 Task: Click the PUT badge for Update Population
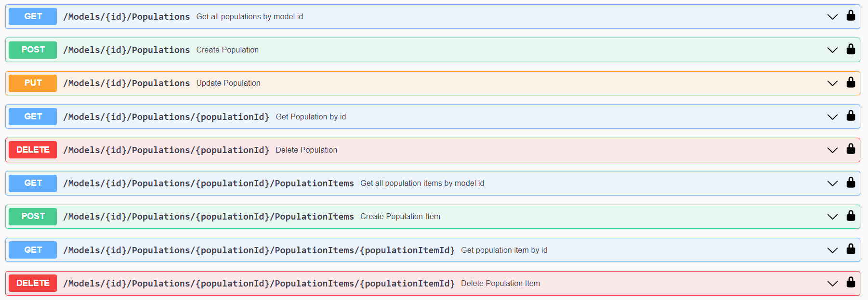click(x=33, y=83)
